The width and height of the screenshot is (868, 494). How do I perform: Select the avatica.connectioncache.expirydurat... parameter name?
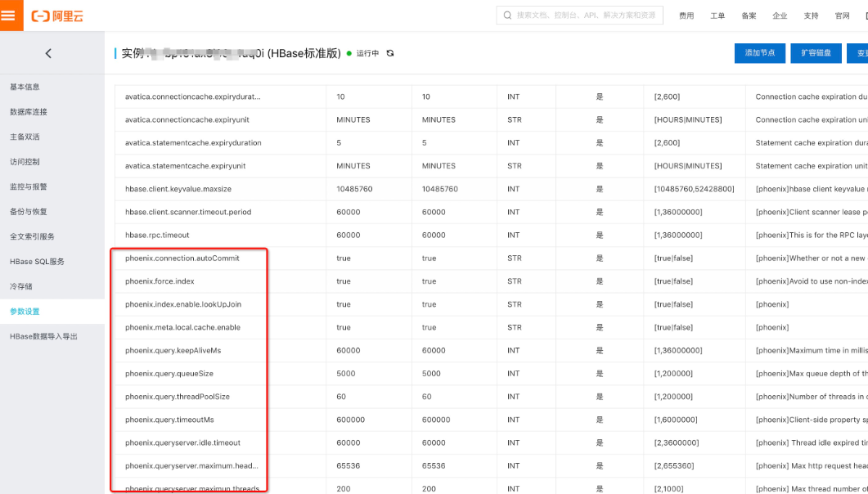point(192,97)
